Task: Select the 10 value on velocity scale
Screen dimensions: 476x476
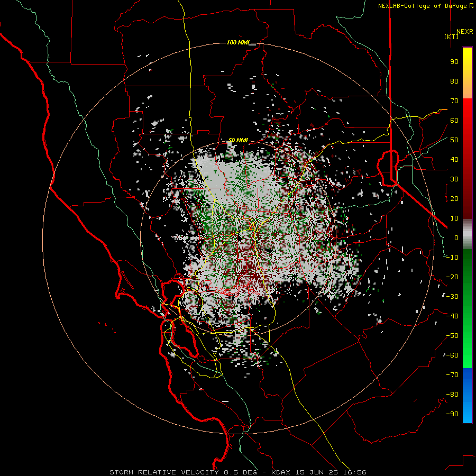Action: click(454, 218)
